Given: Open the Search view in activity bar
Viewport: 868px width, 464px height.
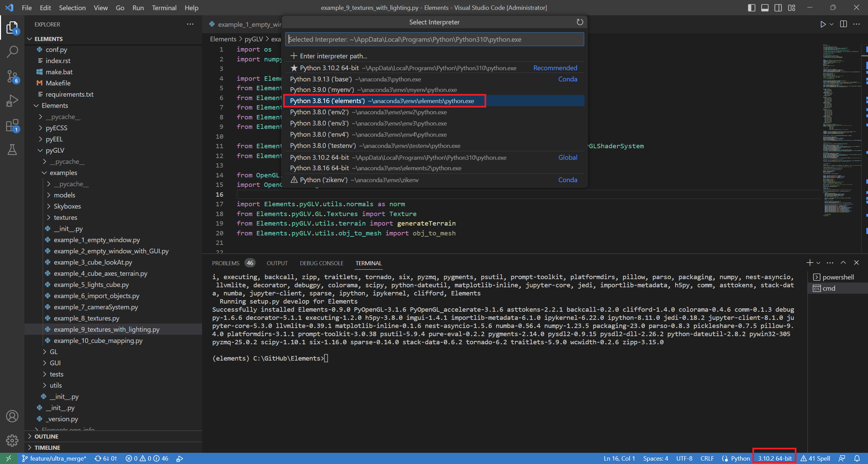Looking at the screenshot, I should 12,52.
